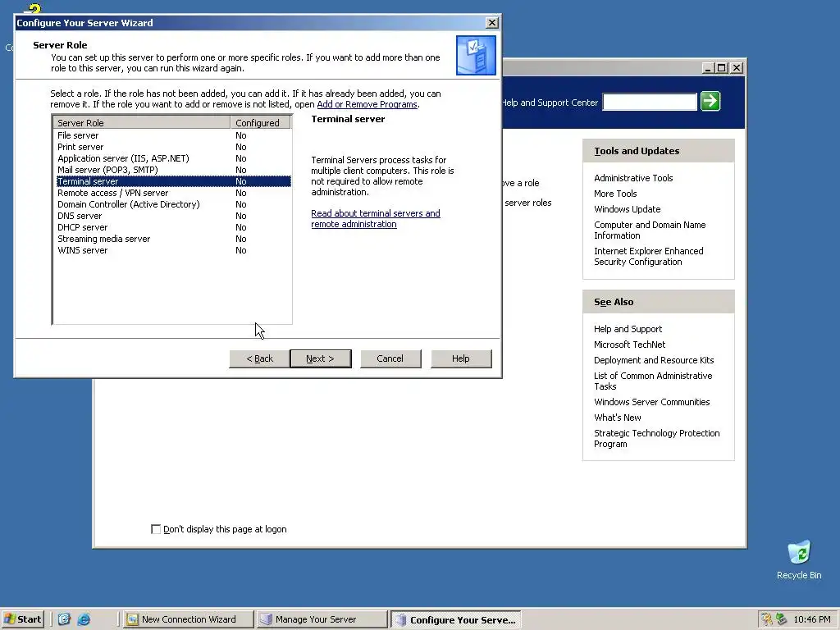
Task: Open Administrative Tools link
Action: (633, 178)
